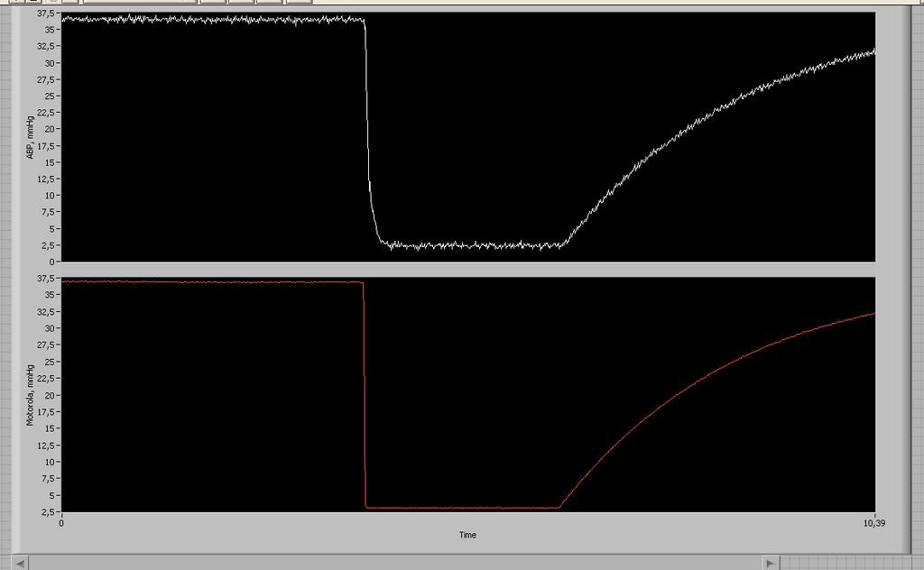Click the '37,5' maximum on the Motorola axis
Viewport: 924px width, 570px height.
pyautogui.click(x=45, y=278)
